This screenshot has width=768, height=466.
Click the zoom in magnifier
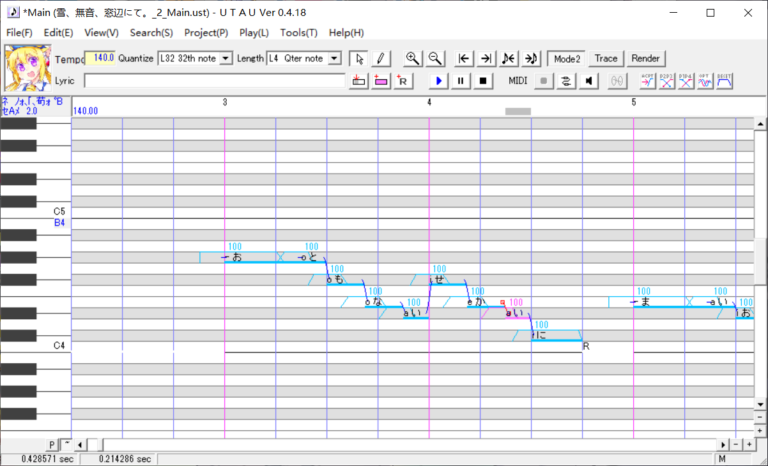tap(413, 59)
